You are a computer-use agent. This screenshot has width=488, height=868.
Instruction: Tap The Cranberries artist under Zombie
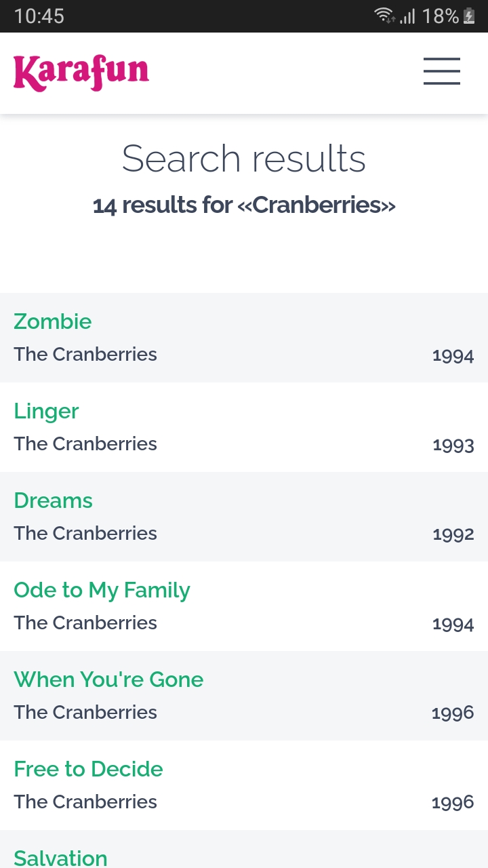pos(85,354)
